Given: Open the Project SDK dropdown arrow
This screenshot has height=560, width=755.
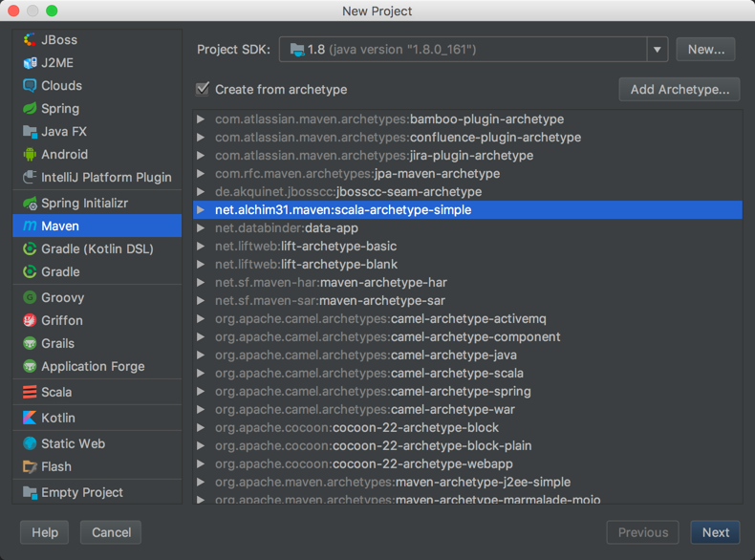Looking at the screenshot, I should tap(657, 49).
